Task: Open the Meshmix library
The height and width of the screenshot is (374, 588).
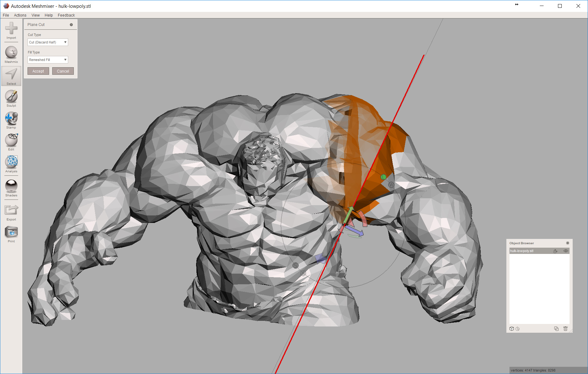Action: tap(11, 54)
